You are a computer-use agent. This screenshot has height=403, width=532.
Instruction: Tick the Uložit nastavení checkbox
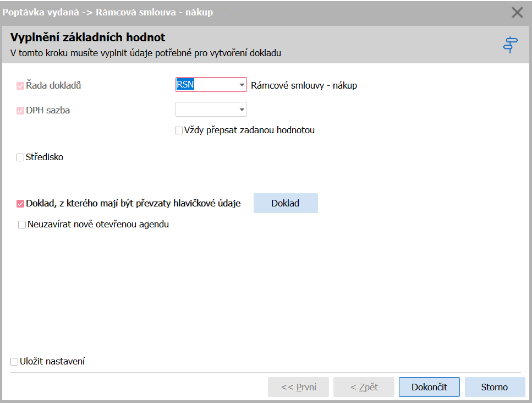click(14, 362)
